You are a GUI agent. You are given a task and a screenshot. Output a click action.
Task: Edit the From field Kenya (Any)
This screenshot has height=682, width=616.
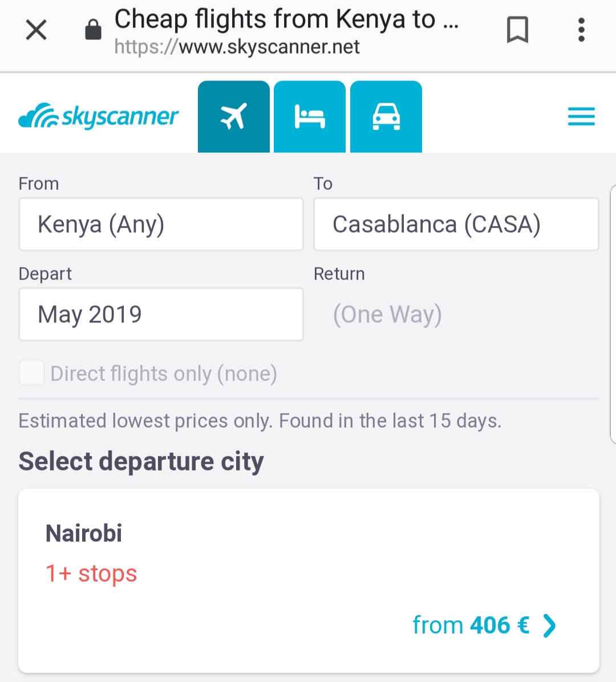tap(161, 224)
